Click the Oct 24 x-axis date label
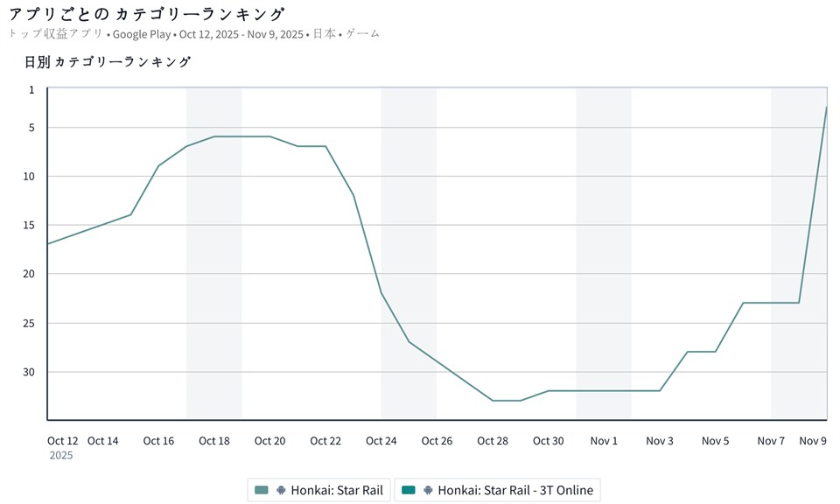The height and width of the screenshot is (504, 840). (x=381, y=441)
